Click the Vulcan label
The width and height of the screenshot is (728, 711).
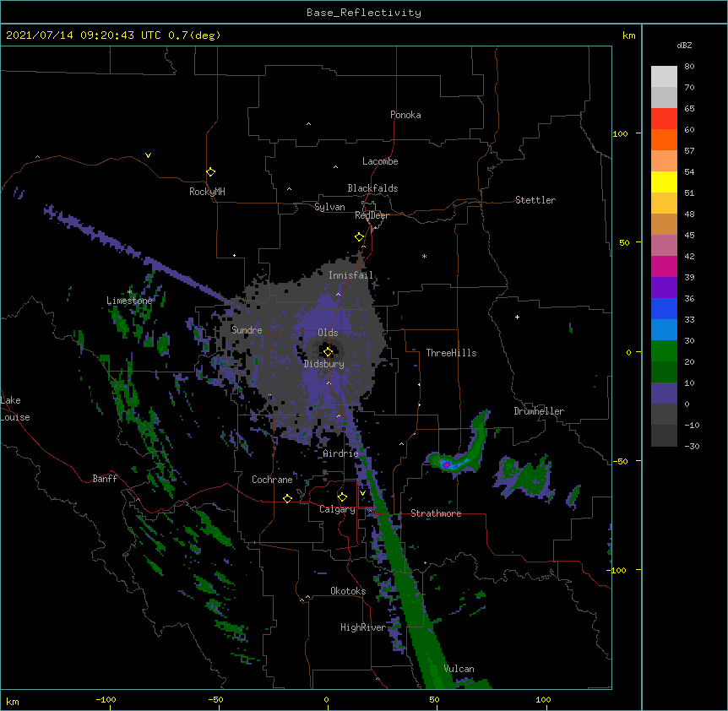click(x=459, y=669)
